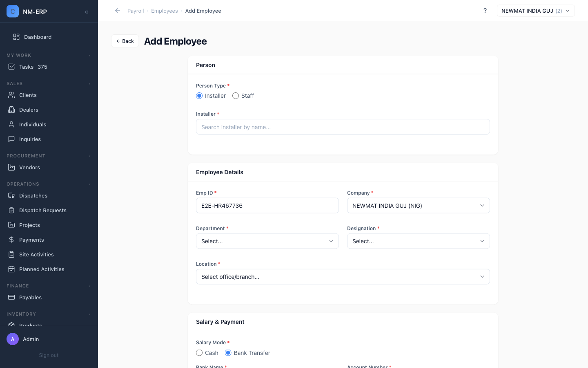Open the Department dropdown
Screen dimensions: 588x368
click(x=267, y=241)
